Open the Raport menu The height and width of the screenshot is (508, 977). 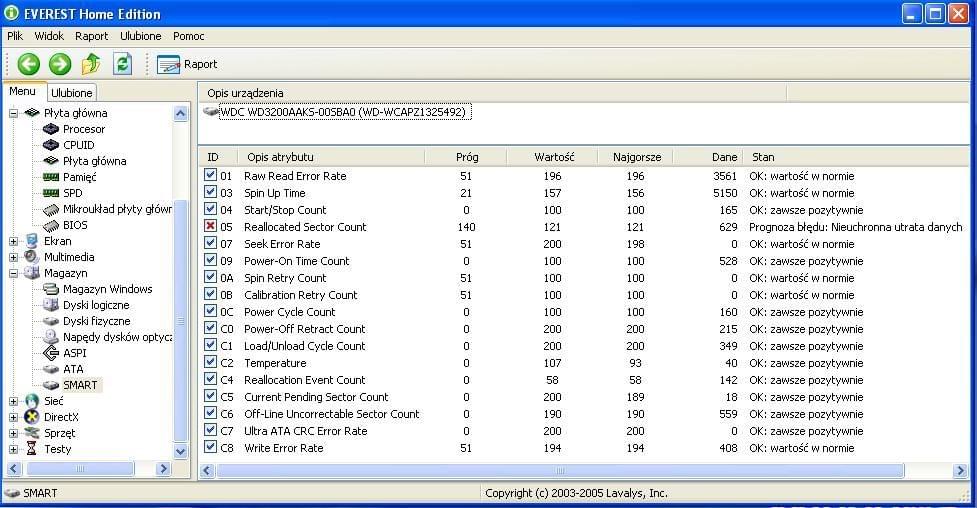92,36
